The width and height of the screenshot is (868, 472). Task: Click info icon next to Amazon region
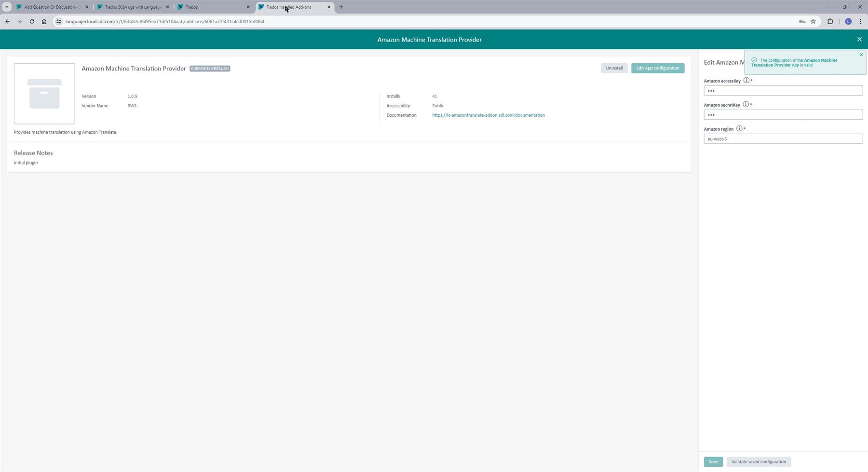[x=739, y=129]
